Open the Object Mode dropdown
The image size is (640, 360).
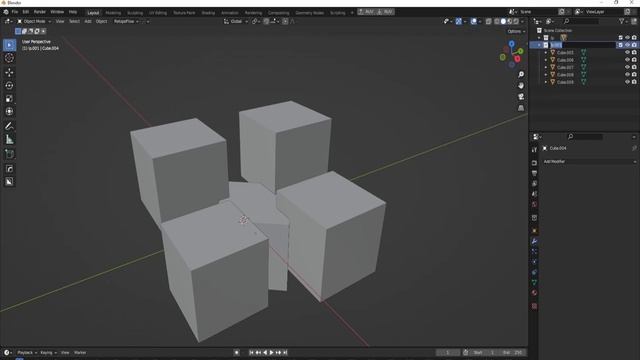[x=33, y=21]
